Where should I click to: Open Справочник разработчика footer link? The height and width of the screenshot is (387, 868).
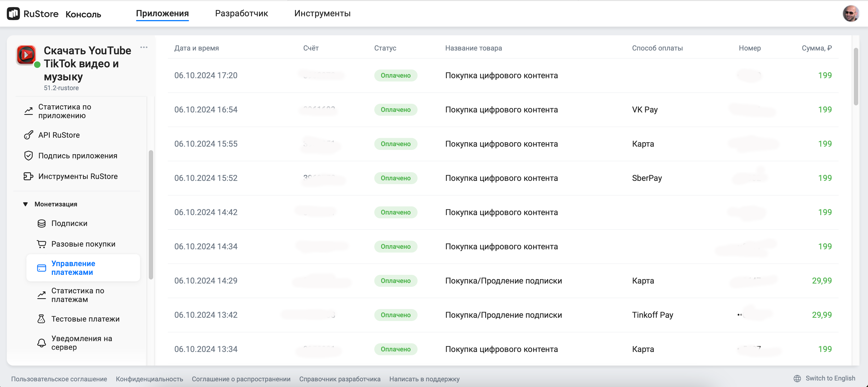[340, 379]
